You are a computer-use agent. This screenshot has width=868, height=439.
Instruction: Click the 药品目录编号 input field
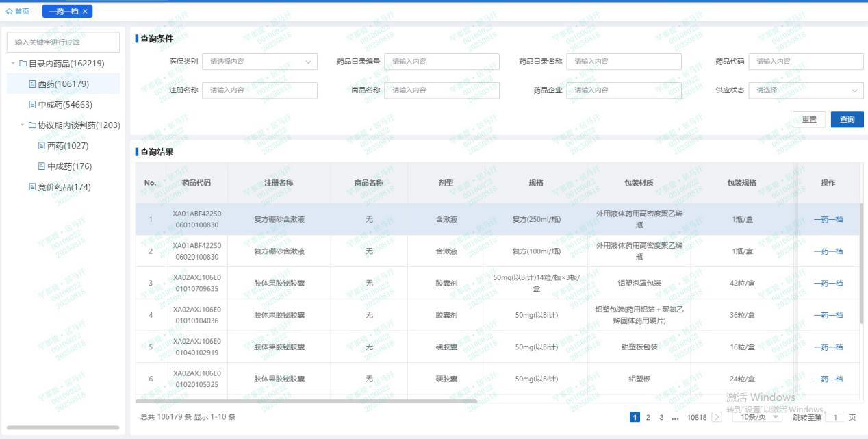tap(442, 62)
